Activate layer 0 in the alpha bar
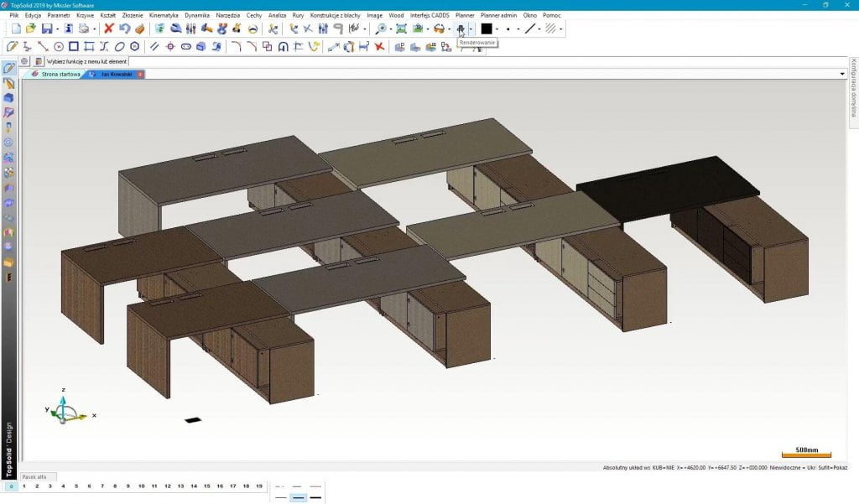The image size is (859, 504). click(x=12, y=486)
